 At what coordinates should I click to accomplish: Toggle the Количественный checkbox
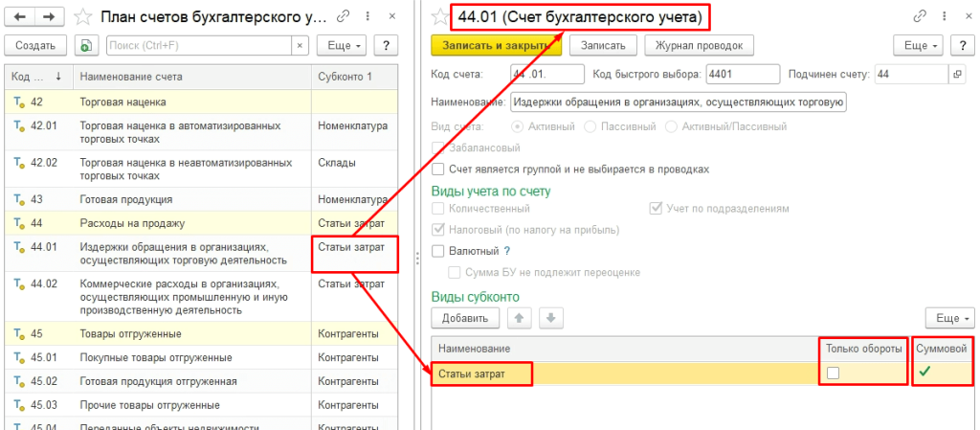[438, 209]
